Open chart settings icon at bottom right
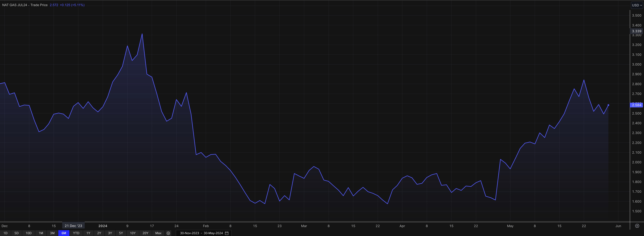This screenshot has width=644, height=236. 637,226
